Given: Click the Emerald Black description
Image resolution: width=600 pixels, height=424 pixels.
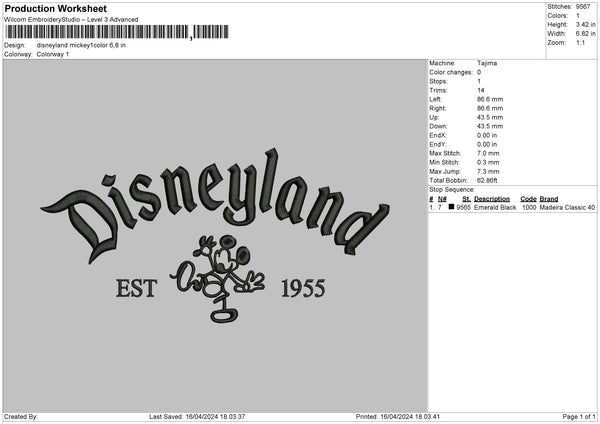Looking at the screenshot, I should 495,207.
